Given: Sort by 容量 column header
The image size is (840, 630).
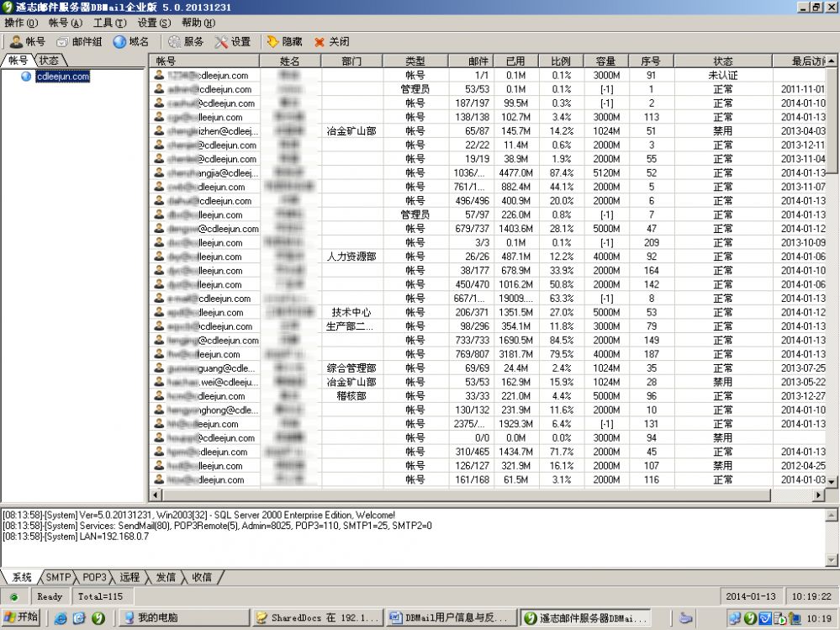Looking at the screenshot, I should (606, 61).
